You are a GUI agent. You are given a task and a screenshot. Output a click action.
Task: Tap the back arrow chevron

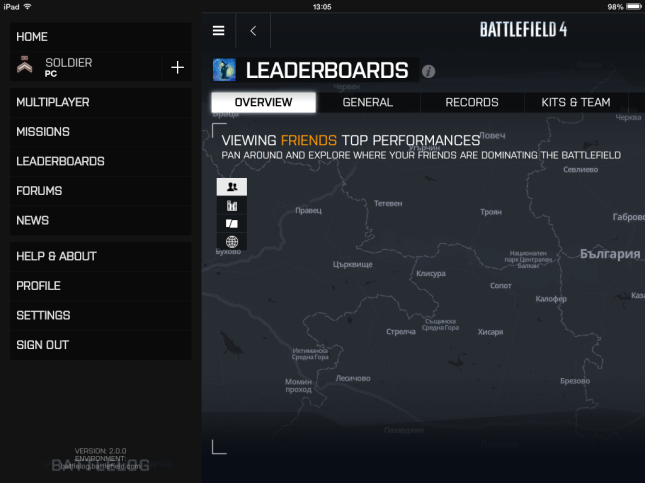click(x=253, y=30)
